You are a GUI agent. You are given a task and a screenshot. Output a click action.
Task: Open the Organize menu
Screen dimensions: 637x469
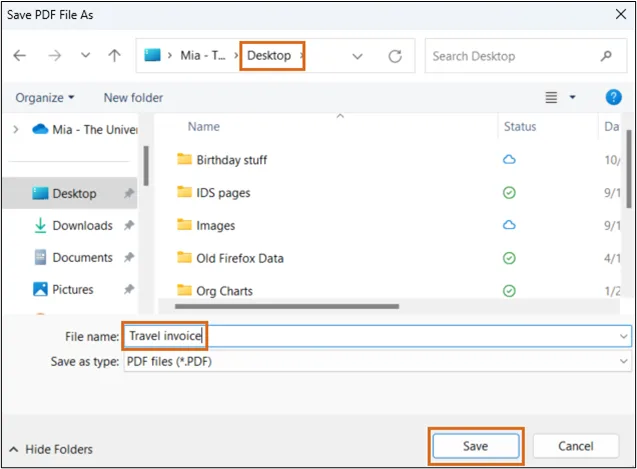pos(45,98)
